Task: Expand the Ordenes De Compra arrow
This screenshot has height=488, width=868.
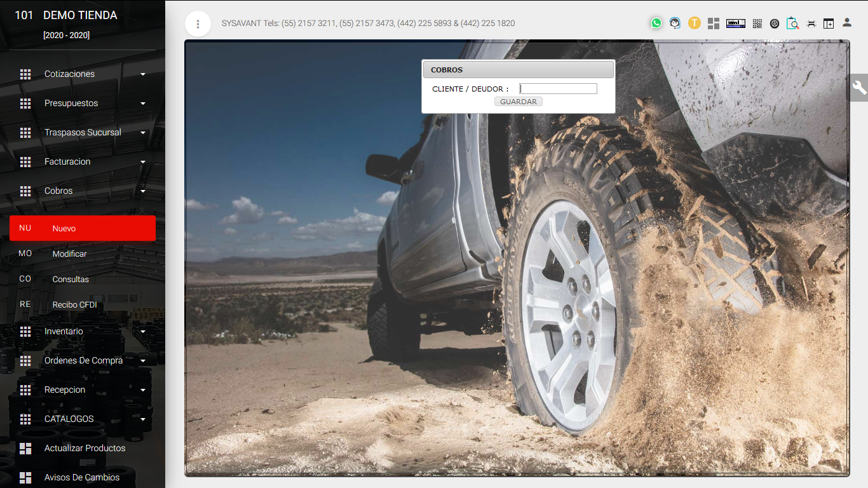Action: [143, 361]
